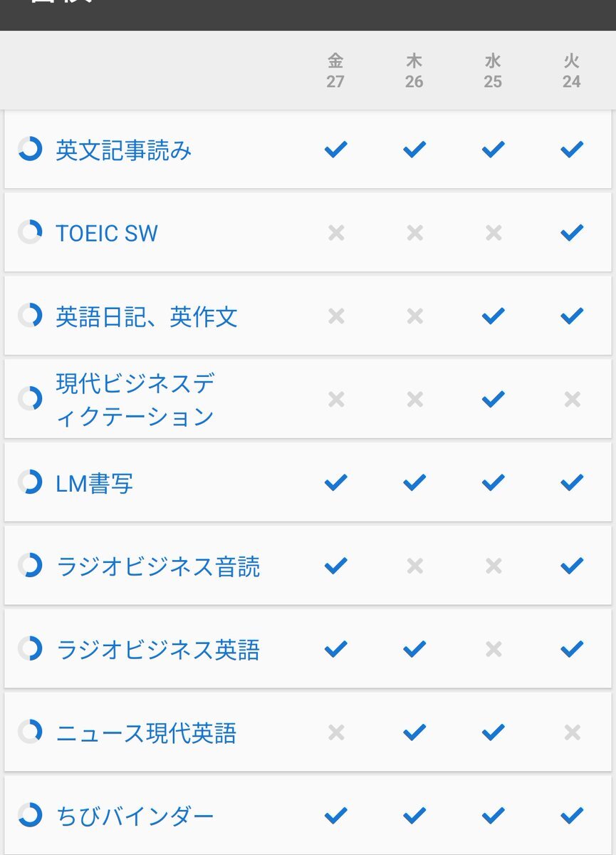Viewport: 616px width, 855px height.
Task: Mark ニュース現代英語 complete on Friday 27
Action: coord(335,732)
